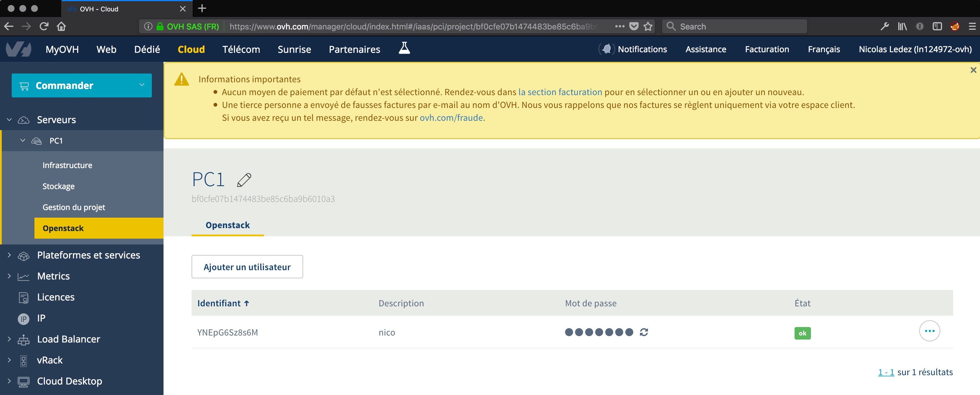Select the OVH - Cloud browser tab
The width and height of the screenshot is (980, 395).
point(127,8)
